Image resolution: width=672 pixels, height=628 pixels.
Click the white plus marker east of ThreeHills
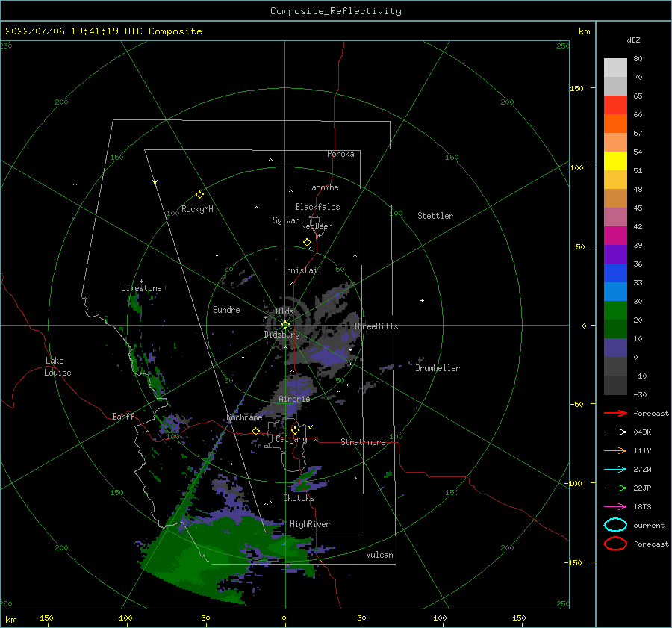point(422,300)
